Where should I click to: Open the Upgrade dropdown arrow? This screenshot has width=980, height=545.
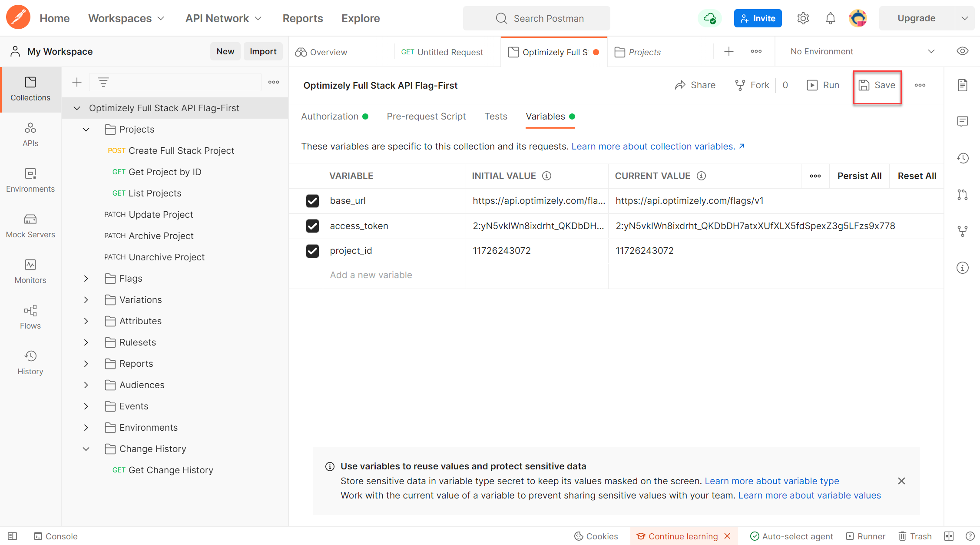pos(965,18)
